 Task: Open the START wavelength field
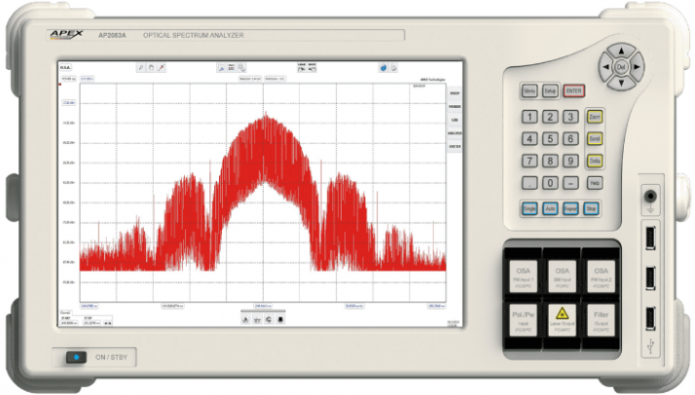tap(68, 323)
